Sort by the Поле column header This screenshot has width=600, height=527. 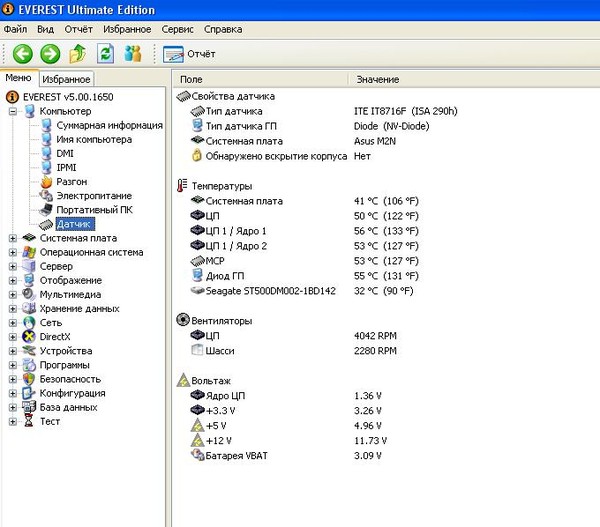(260, 79)
